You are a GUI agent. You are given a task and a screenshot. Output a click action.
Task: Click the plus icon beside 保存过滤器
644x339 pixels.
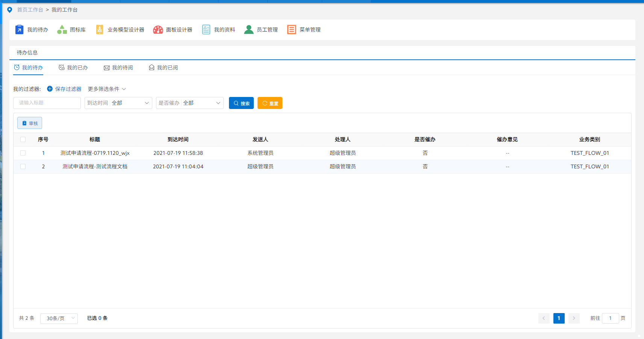(x=50, y=89)
